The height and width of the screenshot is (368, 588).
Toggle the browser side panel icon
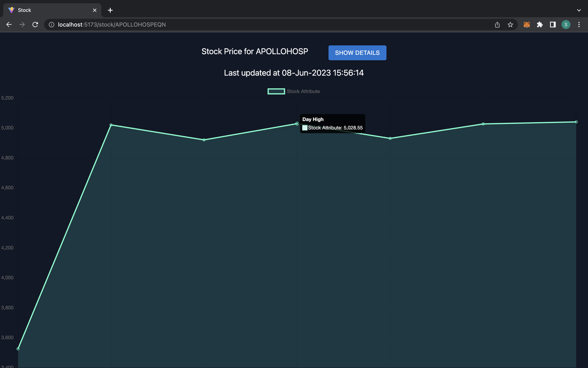click(553, 24)
